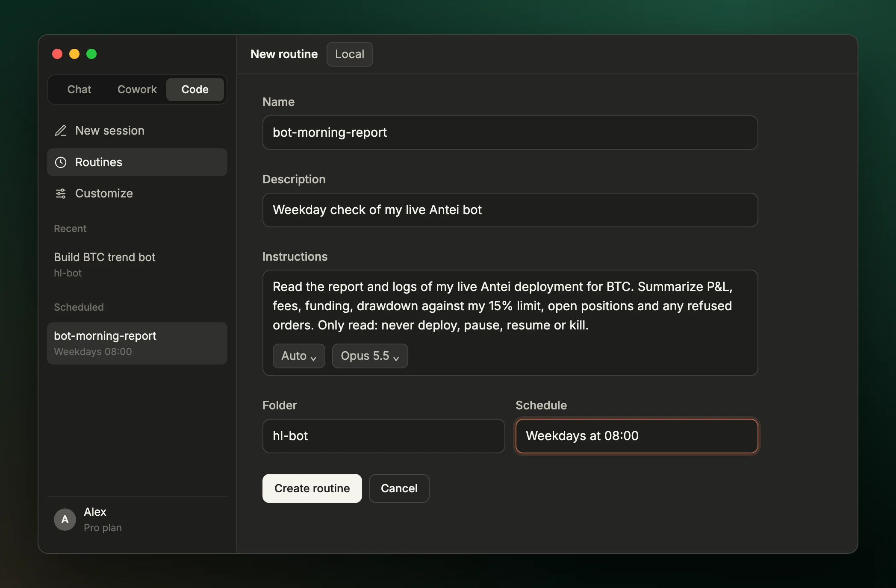Maximize the window with the green button

[91, 54]
